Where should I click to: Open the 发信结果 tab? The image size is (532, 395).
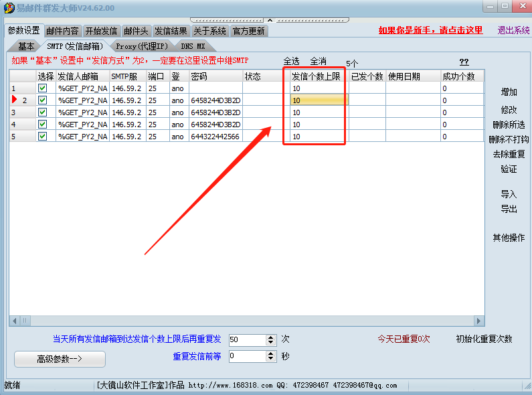(x=171, y=31)
